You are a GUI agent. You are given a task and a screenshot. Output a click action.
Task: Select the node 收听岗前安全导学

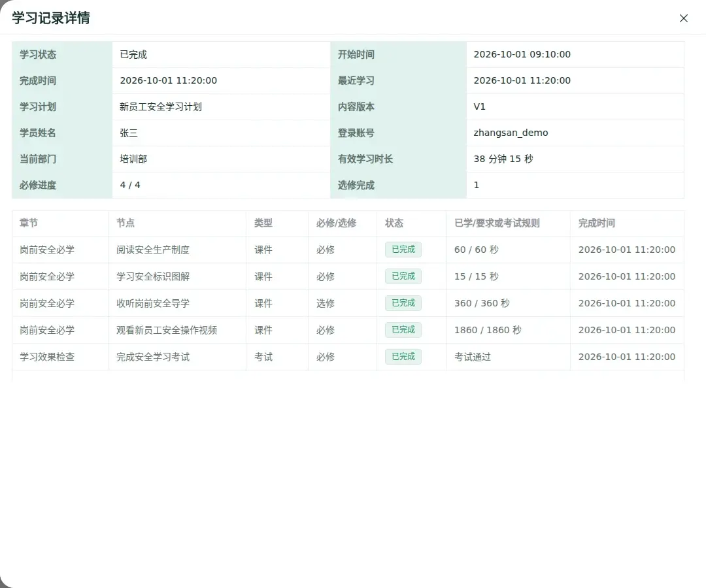(x=153, y=303)
